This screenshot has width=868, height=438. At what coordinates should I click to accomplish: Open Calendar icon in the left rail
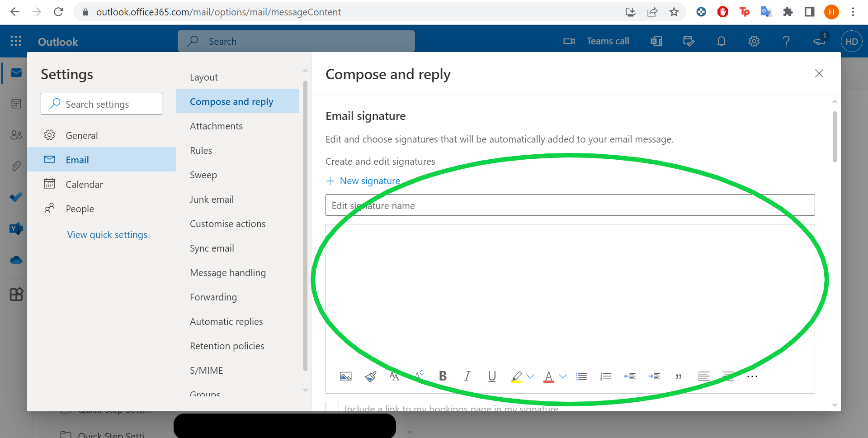[x=16, y=104]
